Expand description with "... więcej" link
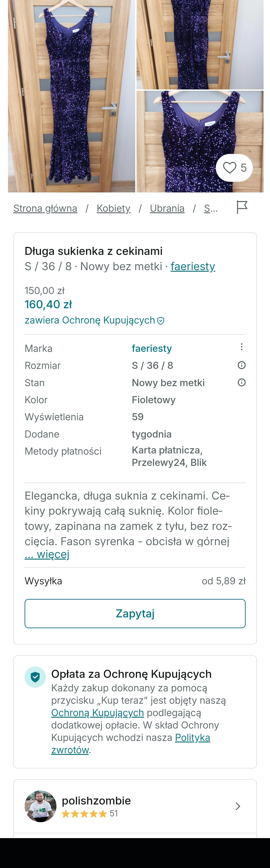Viewport: 270px width, 868px height. coord(47,554)
